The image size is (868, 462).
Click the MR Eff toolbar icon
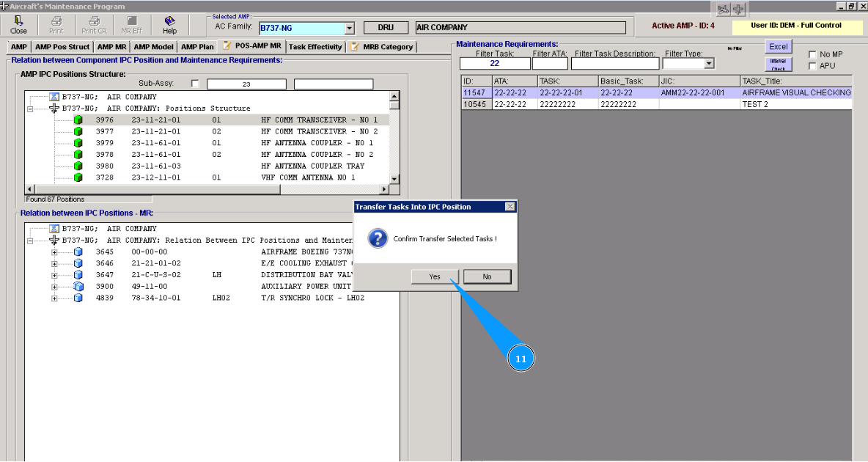131,25
